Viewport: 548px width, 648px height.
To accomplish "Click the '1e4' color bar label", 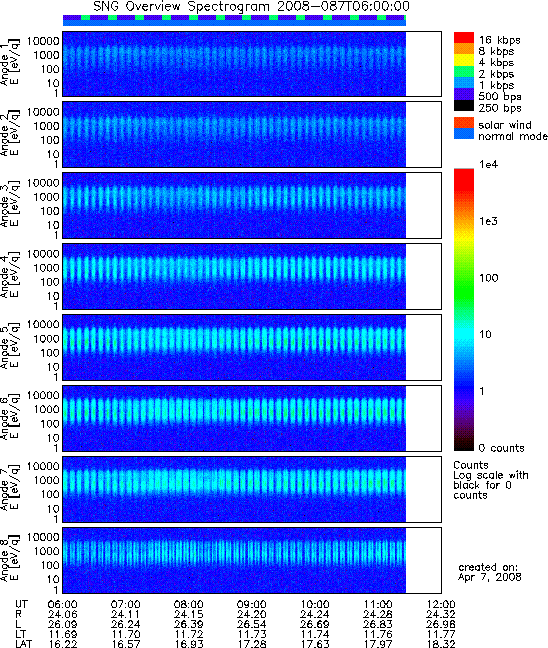I will pyautogui.click(x=488, y=164).
